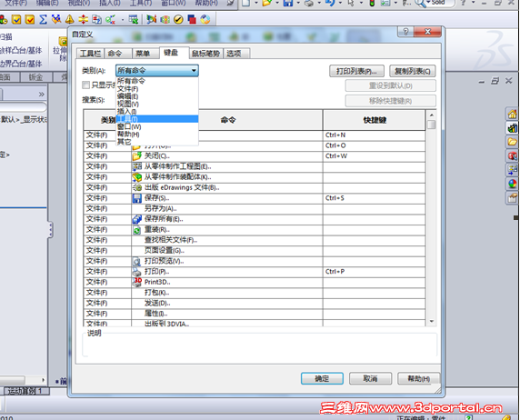Click the Undo arrow icon in top toolbar
The image size is (520, 420).
coord(330,3)
